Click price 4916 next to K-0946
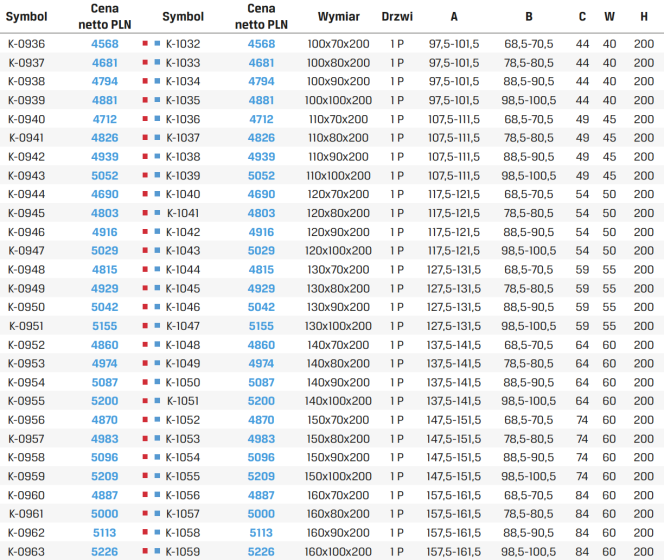Screen dimensions: 664x560 (x=105, y=232)
